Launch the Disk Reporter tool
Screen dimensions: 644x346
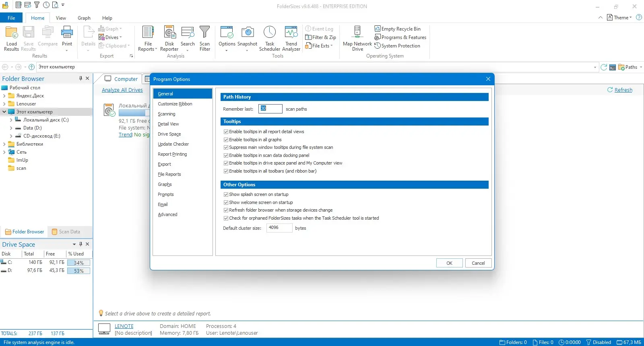pos(169,39)
